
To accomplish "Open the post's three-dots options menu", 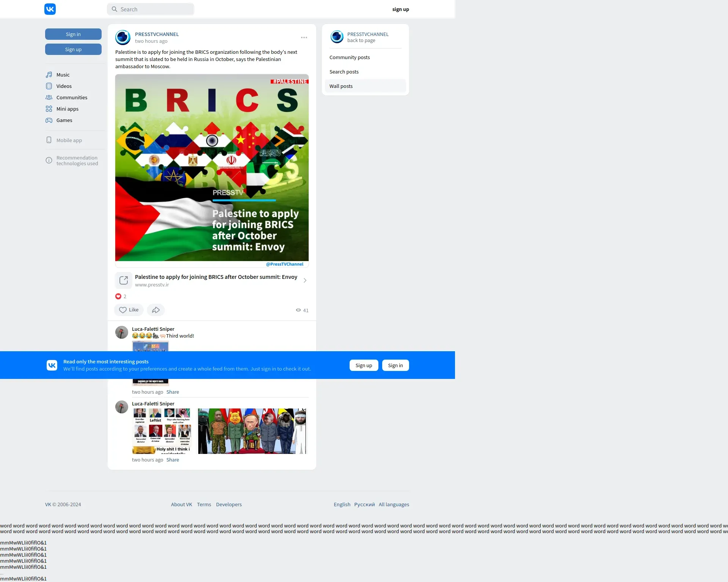I will (304, 38).
